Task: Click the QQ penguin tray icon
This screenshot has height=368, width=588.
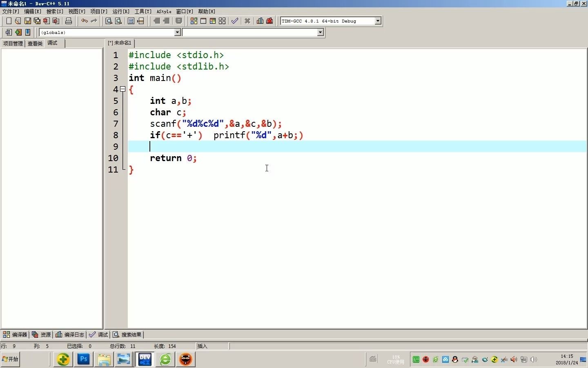Action: coord(455,359)
